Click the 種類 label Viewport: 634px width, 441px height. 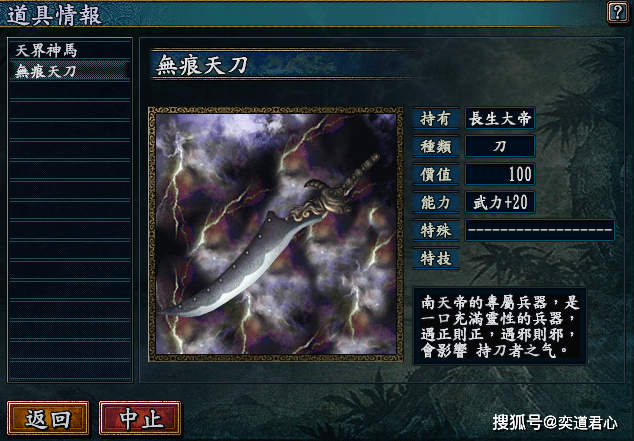436,146
